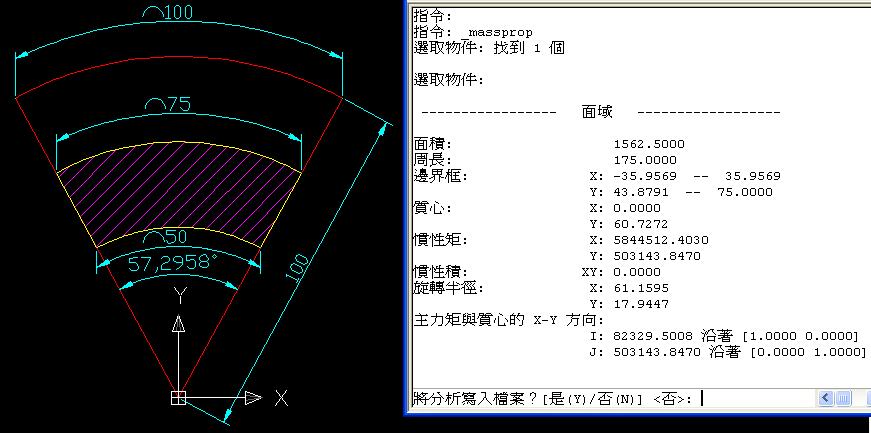Click the centroid X value 0.0000

(637, 208)
